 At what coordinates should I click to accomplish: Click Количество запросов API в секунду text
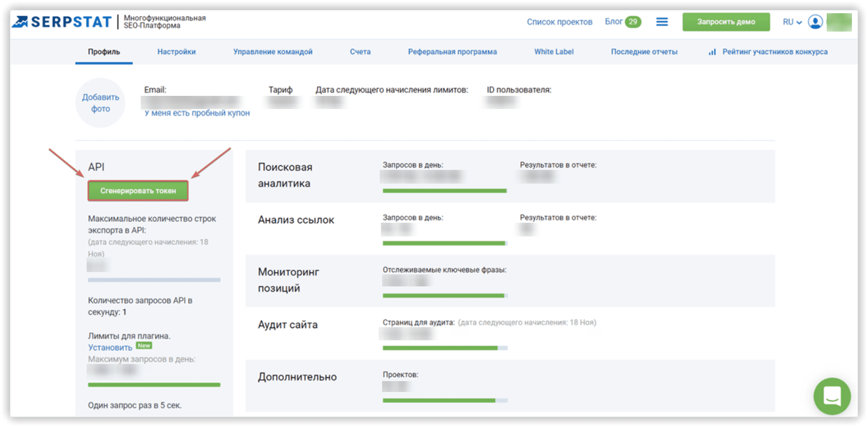(140, 306)
